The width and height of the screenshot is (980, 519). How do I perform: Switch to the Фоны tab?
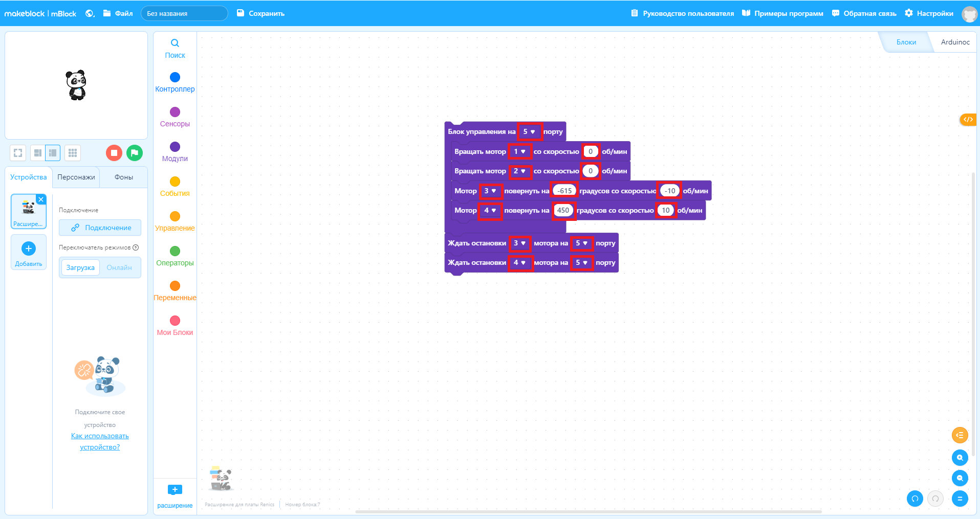pos(124,177)
